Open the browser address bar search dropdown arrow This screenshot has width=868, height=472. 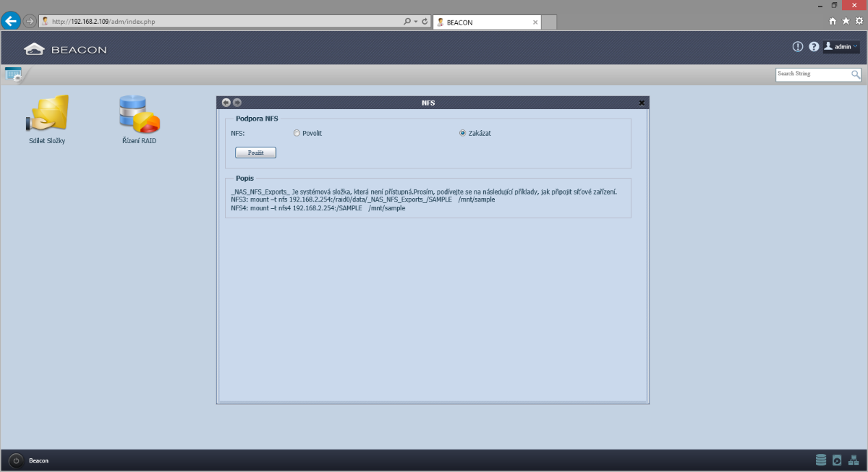pyautogui.click(x=415, y=22)
